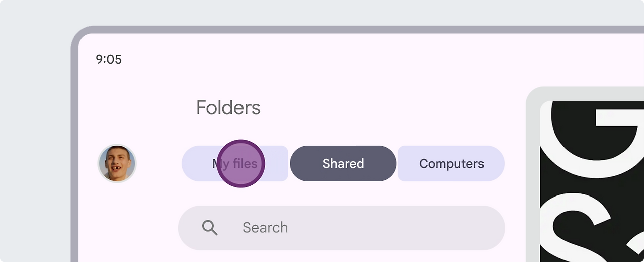Focus the Search bar placeholder text
The image size is (644, 262).
265,228
